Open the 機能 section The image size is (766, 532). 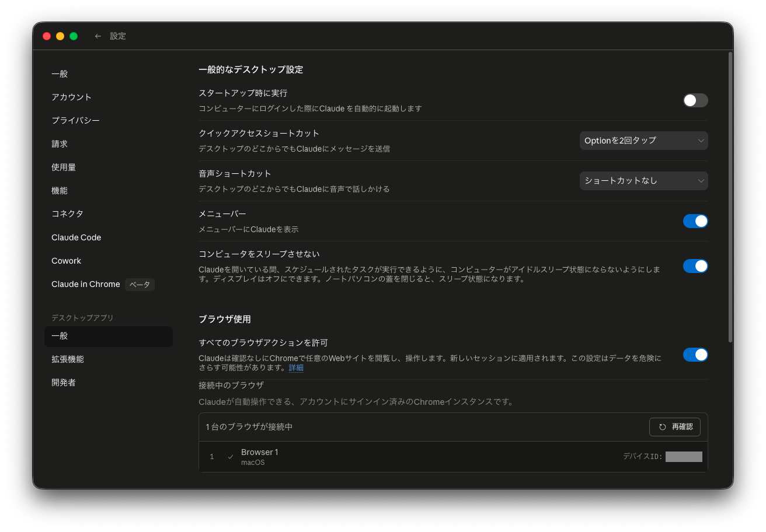(x=108, y=191)
